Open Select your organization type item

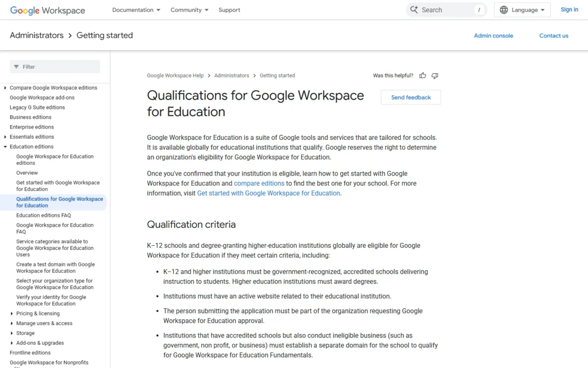coord(55,284)
